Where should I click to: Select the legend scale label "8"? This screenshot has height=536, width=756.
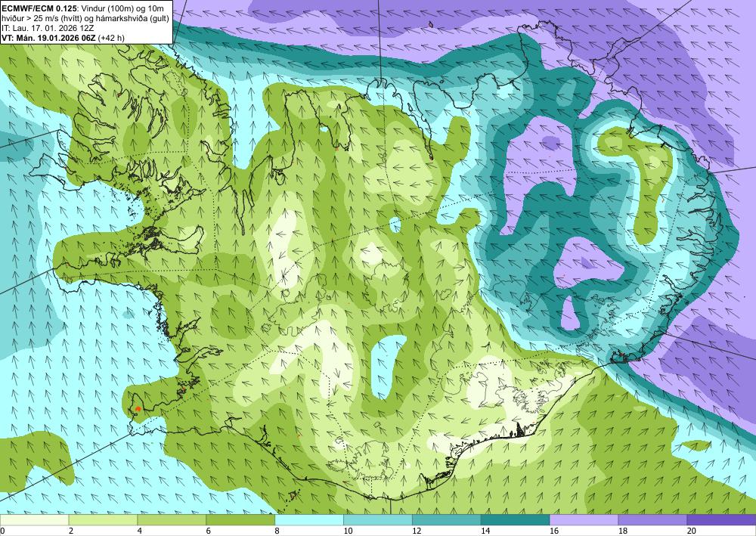coord(277,531)
